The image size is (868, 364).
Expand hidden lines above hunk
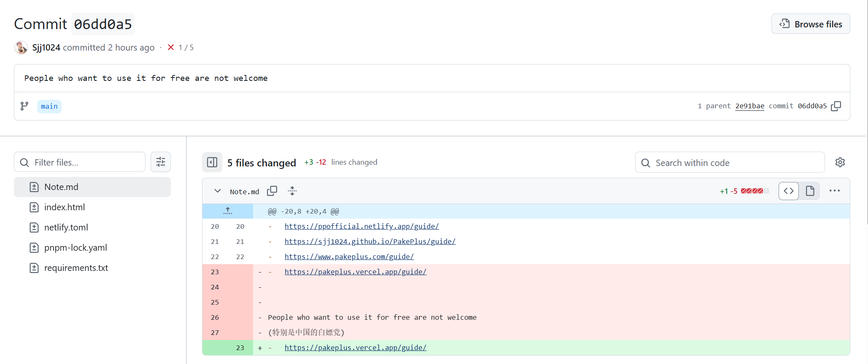[228, 211]
